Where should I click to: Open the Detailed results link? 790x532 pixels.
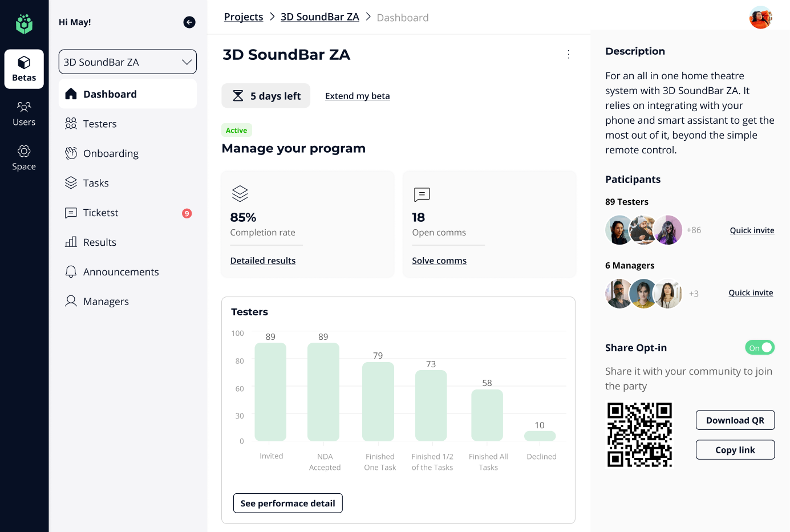[263, 261]
